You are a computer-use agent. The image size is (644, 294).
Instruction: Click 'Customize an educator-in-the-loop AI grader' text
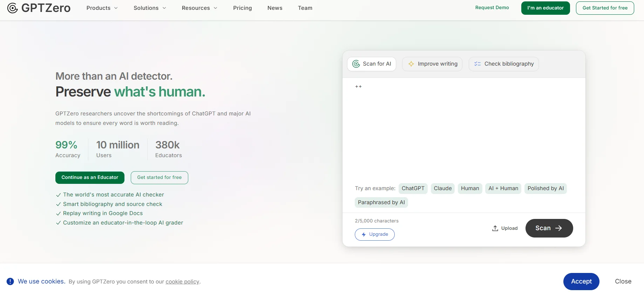pyautogui.click(x=123, y=223)
